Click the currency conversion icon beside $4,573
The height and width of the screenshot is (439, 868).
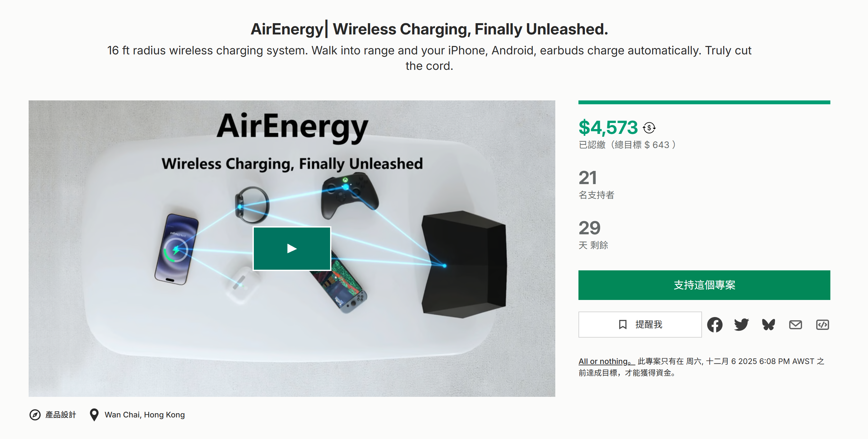(649, 128)
